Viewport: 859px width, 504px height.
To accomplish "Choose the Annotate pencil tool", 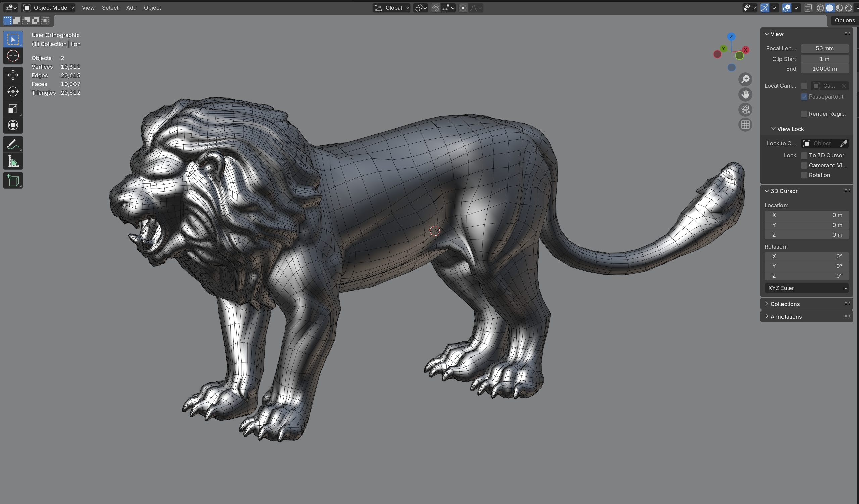I will (13, 144).
